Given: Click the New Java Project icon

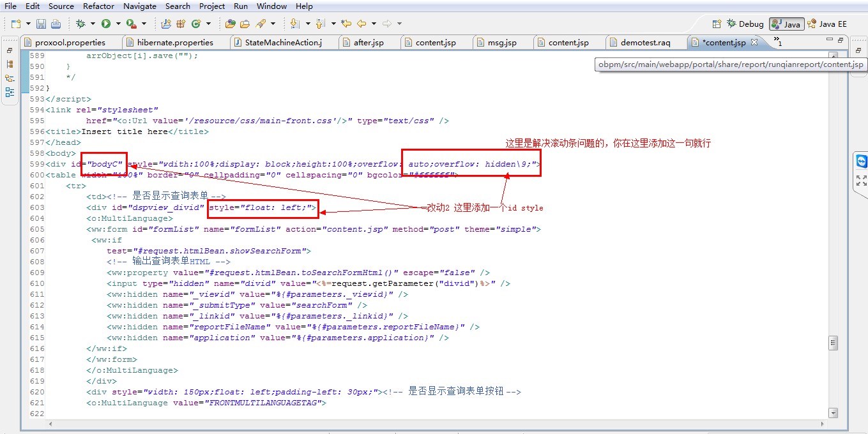Looking at the screenshot, I should click(166, 24).
